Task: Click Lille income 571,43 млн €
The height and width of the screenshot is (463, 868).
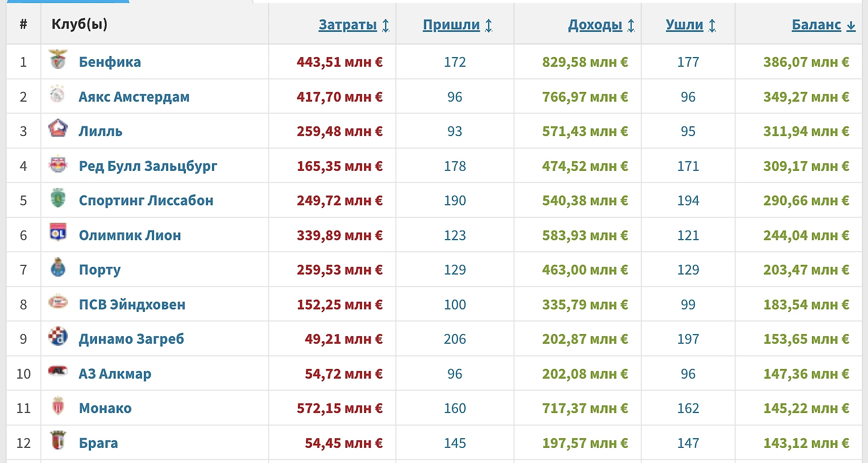Action: coord(585,131)
